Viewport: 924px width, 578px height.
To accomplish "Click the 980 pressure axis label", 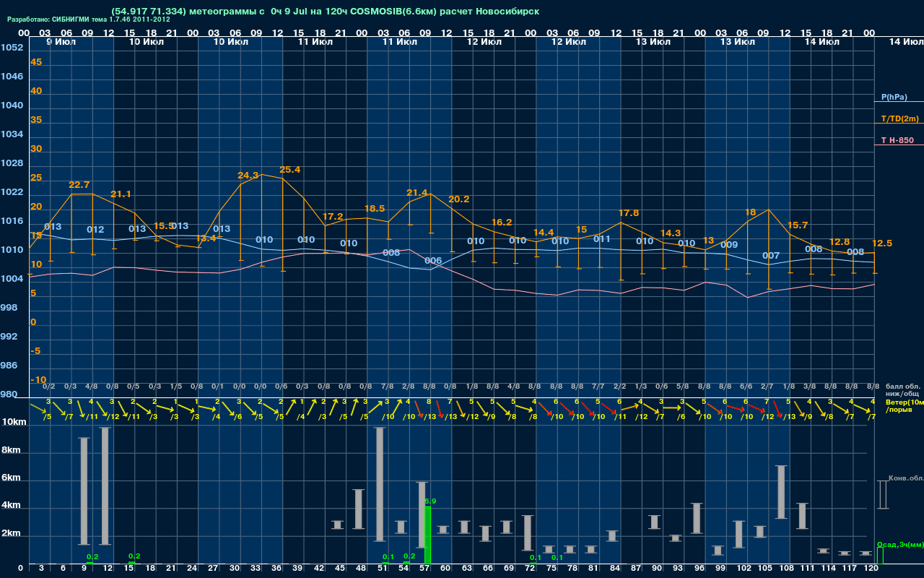I will 9,394.
